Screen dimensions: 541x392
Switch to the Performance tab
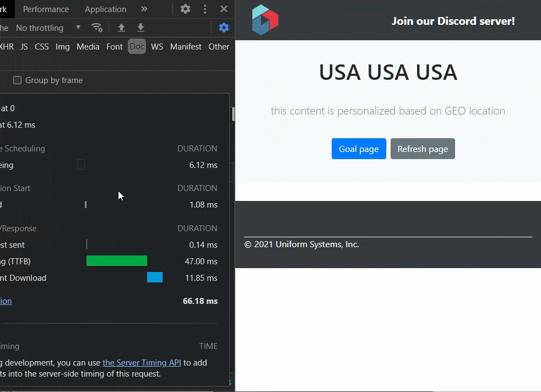click(46, 9)
